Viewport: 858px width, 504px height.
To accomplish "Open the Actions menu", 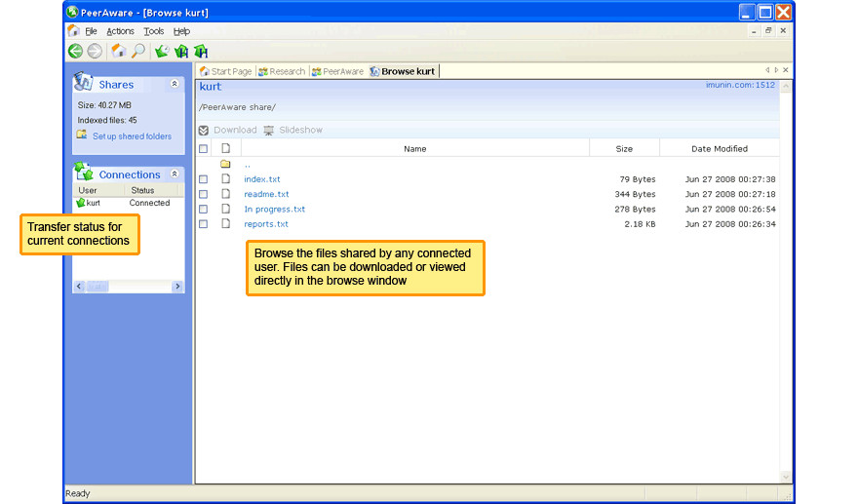I will tap(120, 31).
